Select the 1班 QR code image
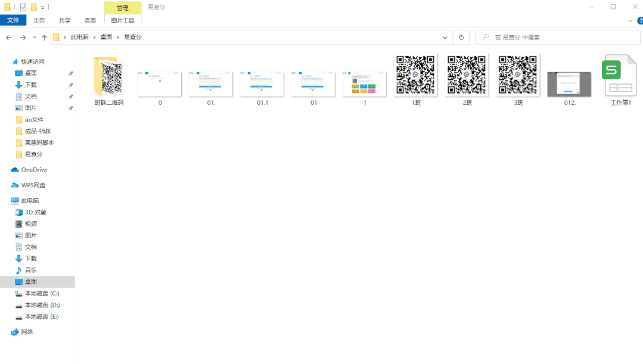Image resolution: width=643 pixels, height=364 pixels. pos(416,79)
